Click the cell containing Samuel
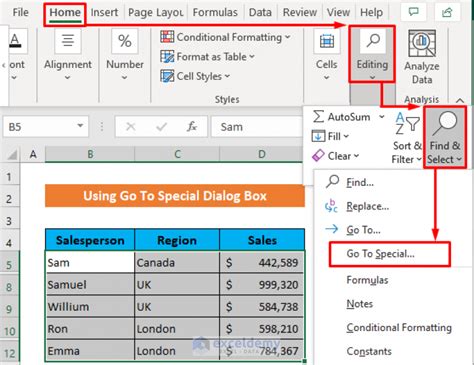Screen dimensions: 474x365 coord(90,285)
